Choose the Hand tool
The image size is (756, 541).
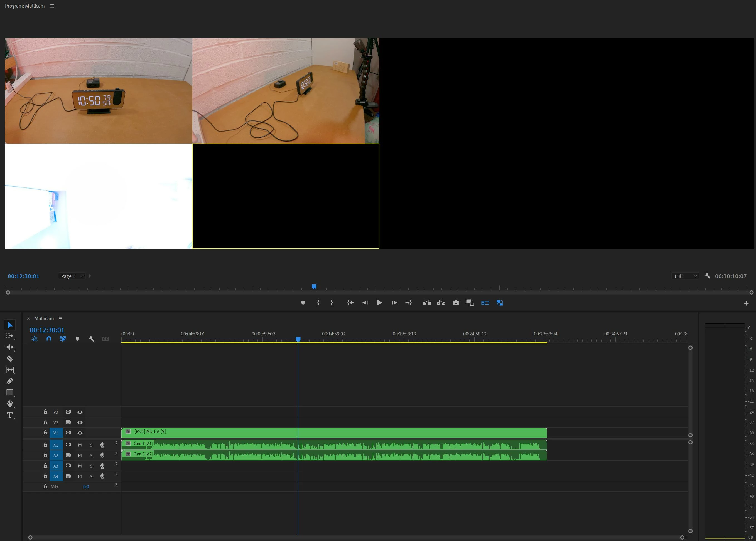tap(10, 404)
